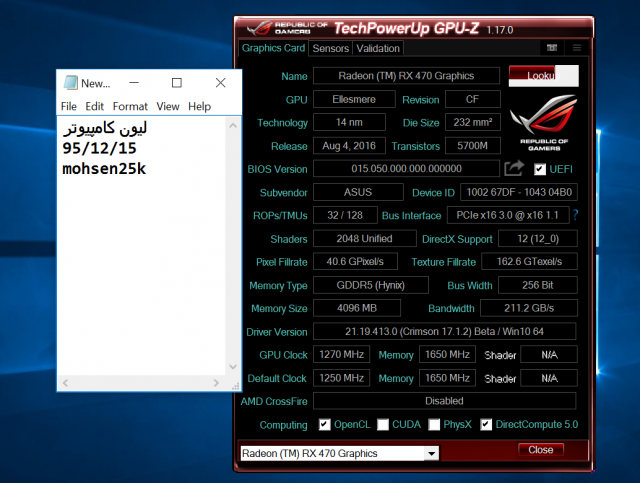This screenshot has width=640, height=483.
Task: Click the Republic of Gamers logo image
Action: (x=544, y=122)
